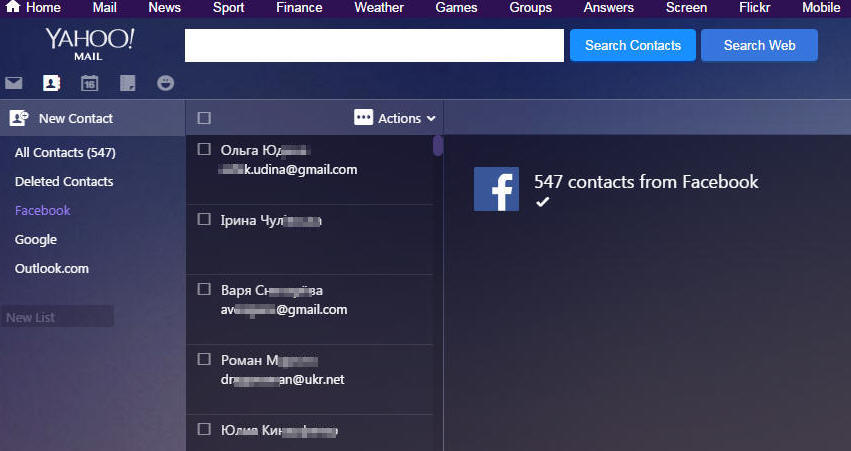The width and height of the screenshot is (851, 451).
Task: Open the Notepad icon
Action: (128, 83)
